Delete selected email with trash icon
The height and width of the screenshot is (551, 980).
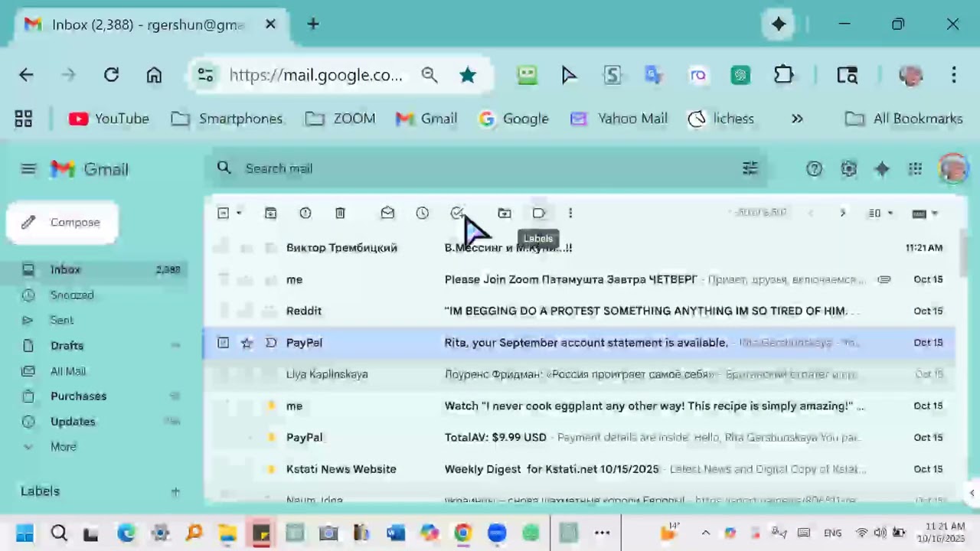(x=340, y=214)
